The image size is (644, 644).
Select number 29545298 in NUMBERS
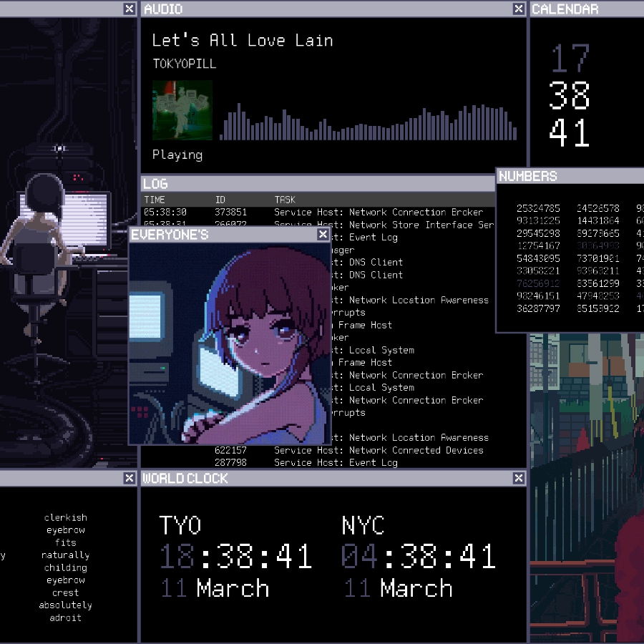click(x=538, y=233)
